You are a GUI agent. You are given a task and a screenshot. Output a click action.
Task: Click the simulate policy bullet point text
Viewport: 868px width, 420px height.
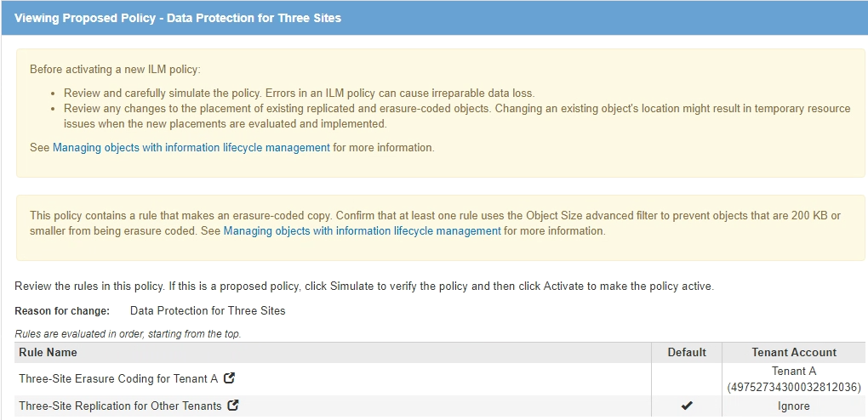coord(299,93)
